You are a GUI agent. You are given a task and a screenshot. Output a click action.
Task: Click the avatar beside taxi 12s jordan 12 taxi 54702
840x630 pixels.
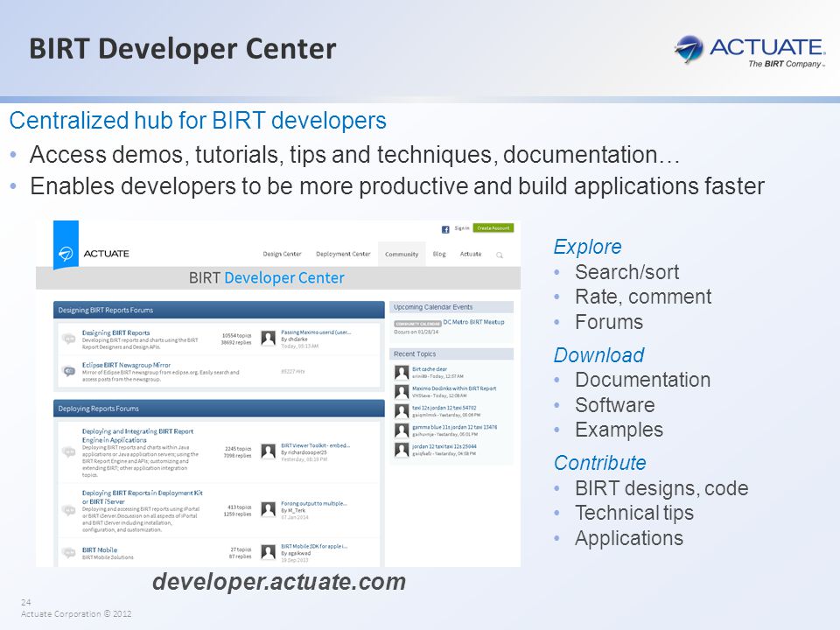(x=402, y=411)
